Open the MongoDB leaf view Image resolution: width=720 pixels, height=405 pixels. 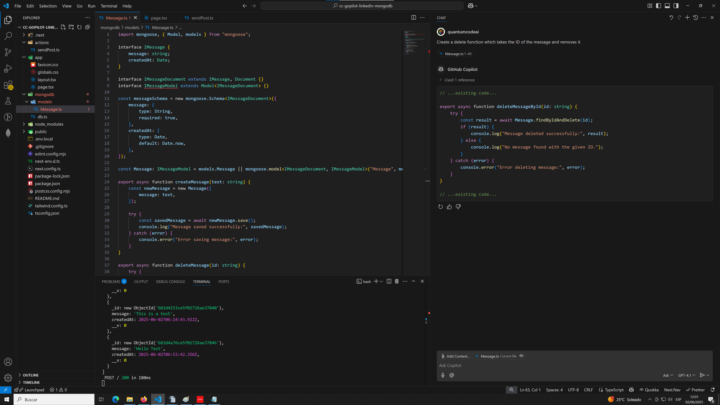click(8, 133)
